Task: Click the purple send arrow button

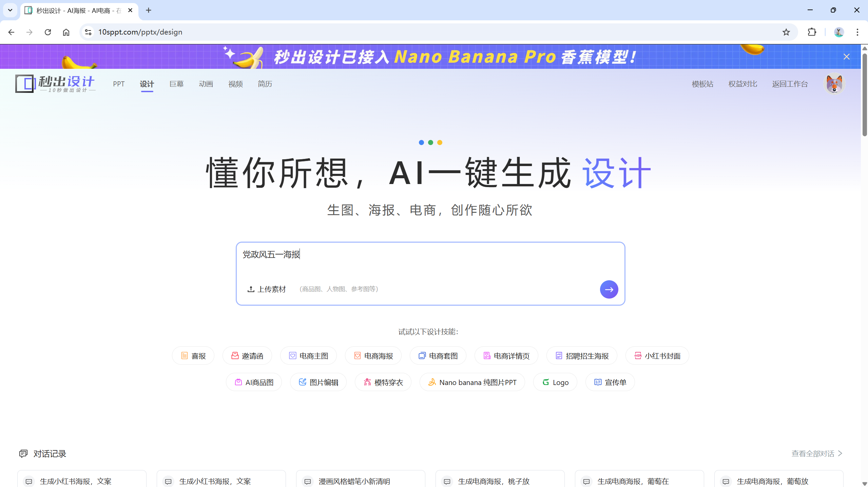Action: coord(609,289)
